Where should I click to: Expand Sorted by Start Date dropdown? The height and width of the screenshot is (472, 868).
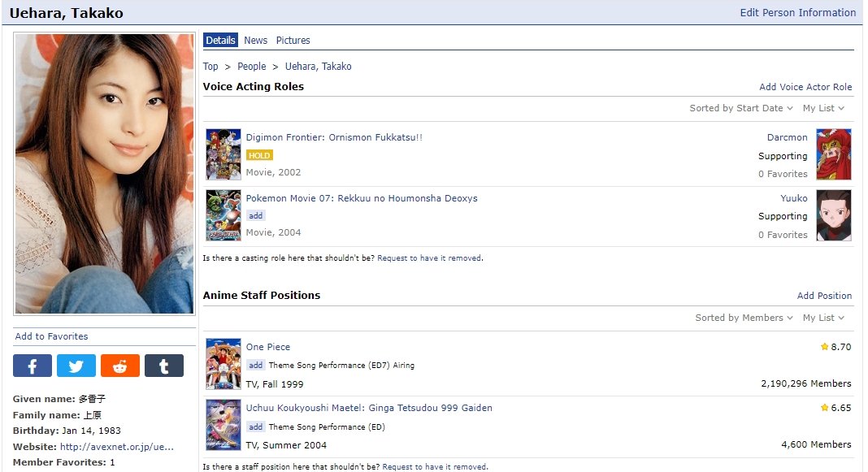(741, 108)
